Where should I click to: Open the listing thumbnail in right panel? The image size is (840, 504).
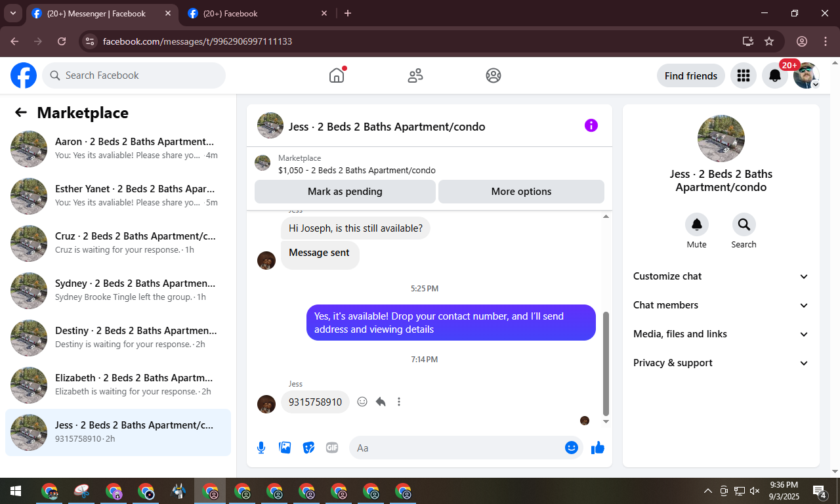[x=721, y=138]
